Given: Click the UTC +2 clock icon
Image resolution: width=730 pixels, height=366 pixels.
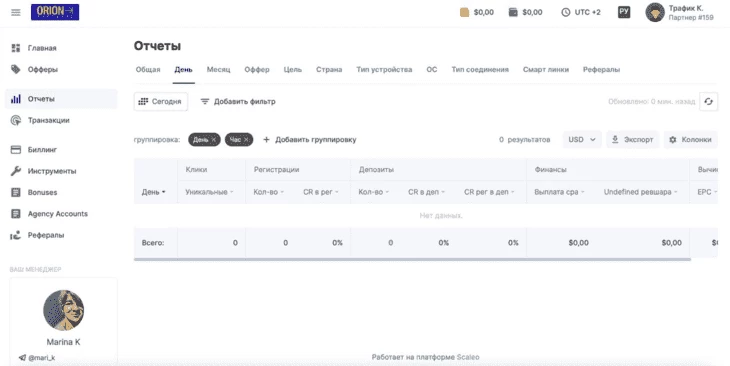Looking at the screenshot, I should point(566,13).
